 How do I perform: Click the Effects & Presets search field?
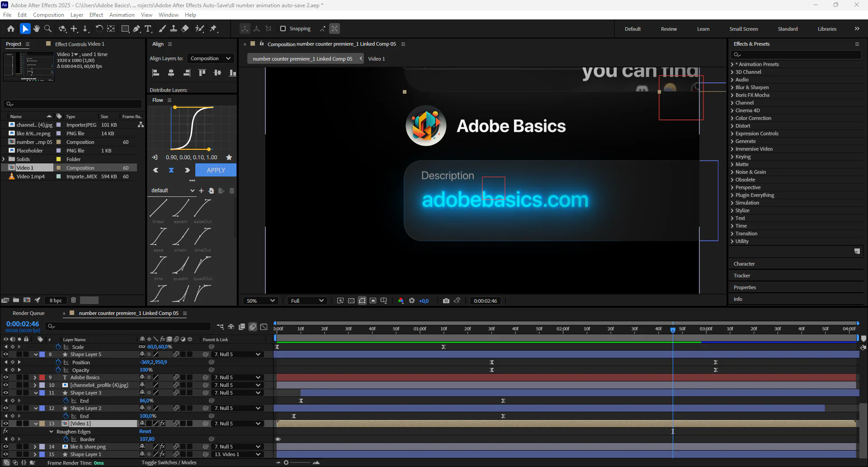796,54
